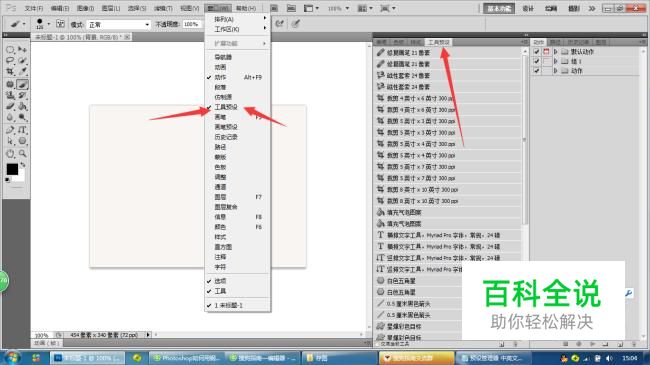Select the Dodge tool
650x365 pixels.
point(22,117)
